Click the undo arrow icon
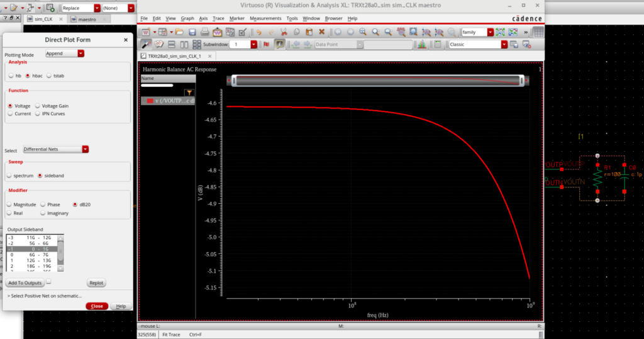 tap(258, 32)
